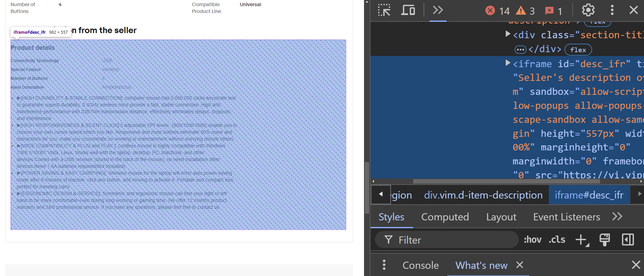Screen dimensions: 644x276
Task: Click the ERGONOMIC DESIGN bullet text
Action: click(x=122, y=200)
